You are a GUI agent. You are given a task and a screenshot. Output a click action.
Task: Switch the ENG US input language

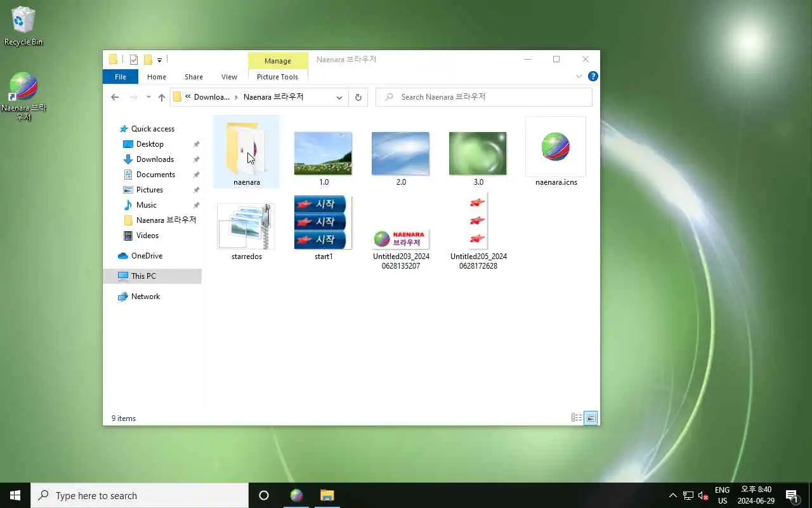point(722,495)
